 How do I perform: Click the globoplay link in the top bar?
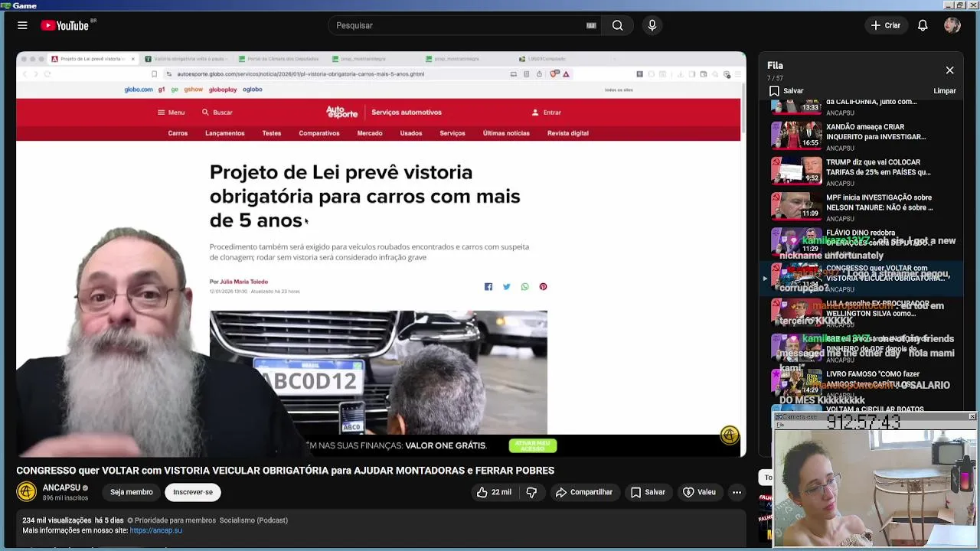point(223,90)
